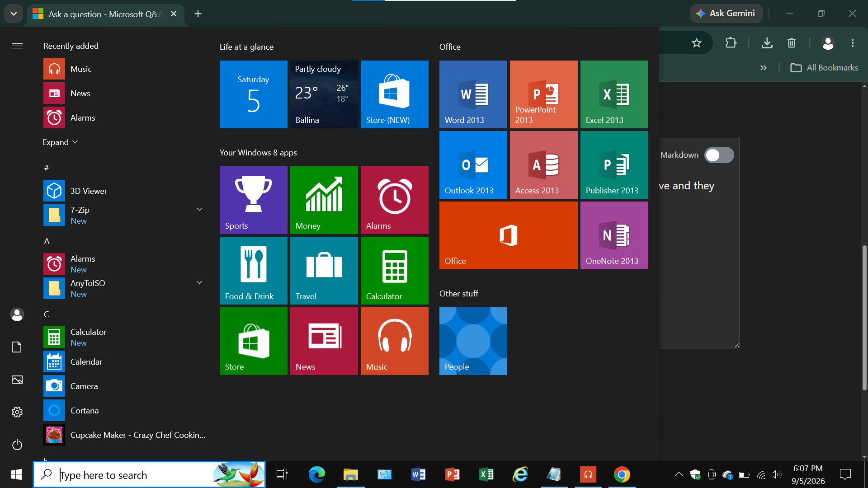Image resolution: width=868 pixels, height=488 pixels.
Task: Open Music under Recently added
Action: 124,69
